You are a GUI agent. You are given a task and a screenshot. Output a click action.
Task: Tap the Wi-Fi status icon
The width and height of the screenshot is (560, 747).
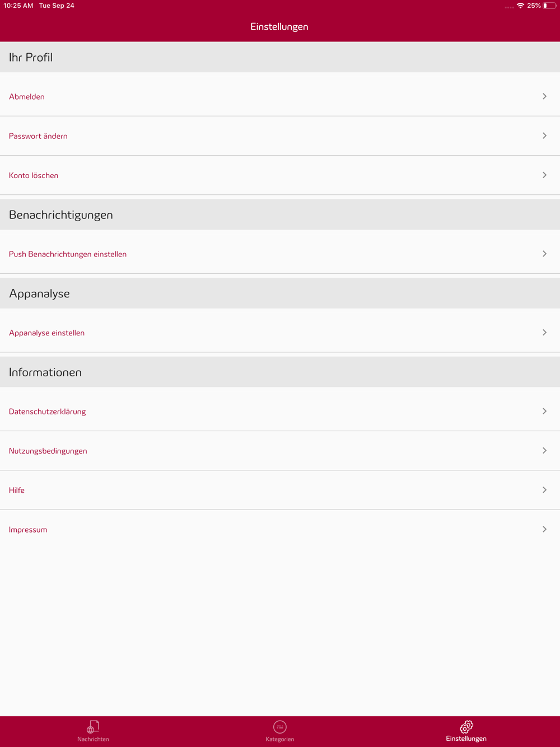pyautogui.click(x=520, y=6)
